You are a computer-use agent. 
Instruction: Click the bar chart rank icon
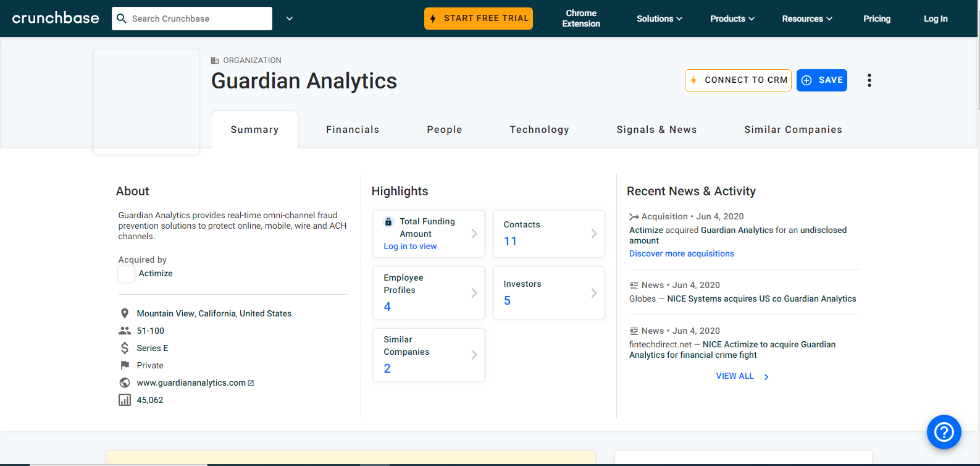coord(125,400)
